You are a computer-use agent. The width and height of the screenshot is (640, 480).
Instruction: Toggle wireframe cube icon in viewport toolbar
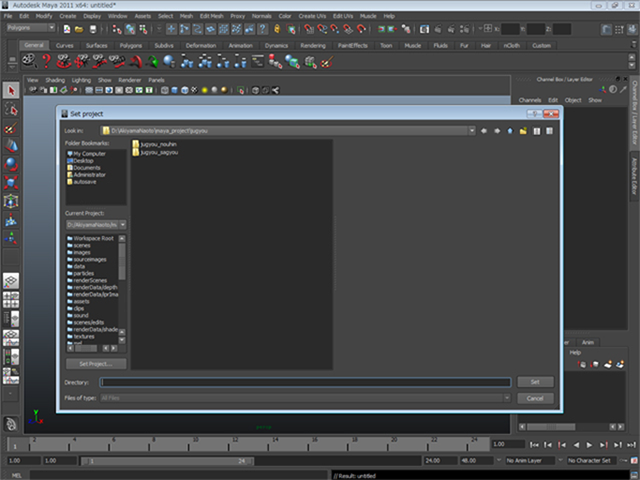click(164, 90)
